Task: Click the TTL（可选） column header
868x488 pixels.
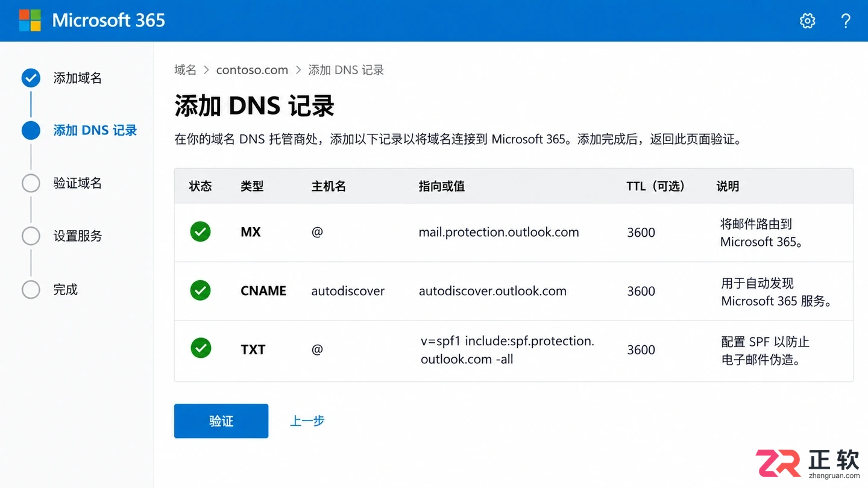Action: point(655,186)
